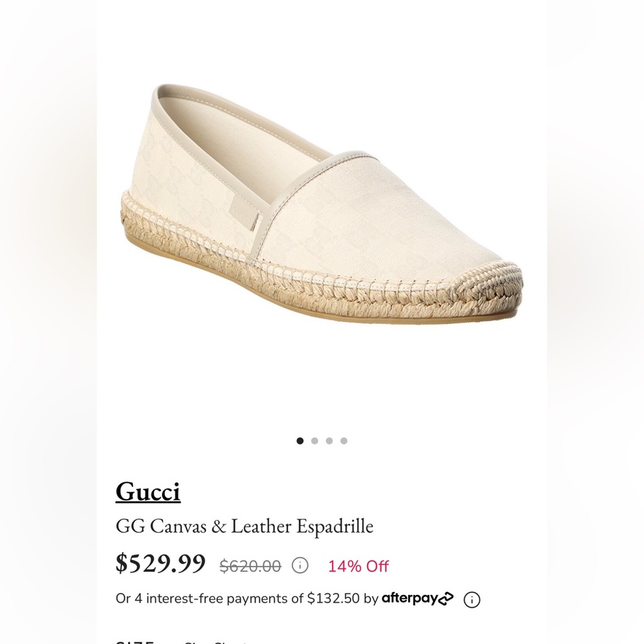Click the active carousel navigation dot
This screenshot has width=644, height=644.
299,440
